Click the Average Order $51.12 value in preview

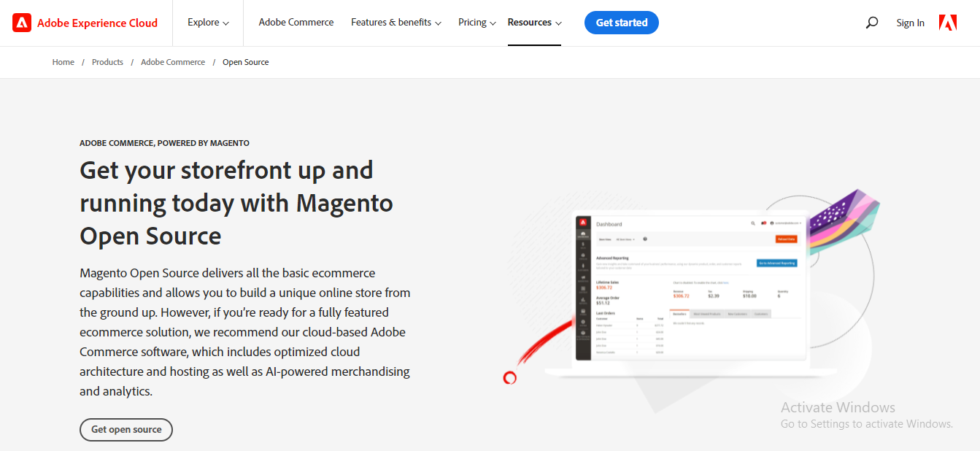pyautogui.click(x=603, y=302)
